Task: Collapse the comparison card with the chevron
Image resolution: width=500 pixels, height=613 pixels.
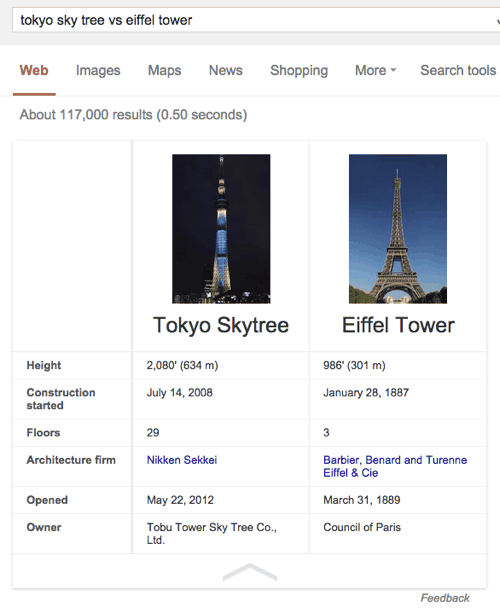Action: (250, 572)
